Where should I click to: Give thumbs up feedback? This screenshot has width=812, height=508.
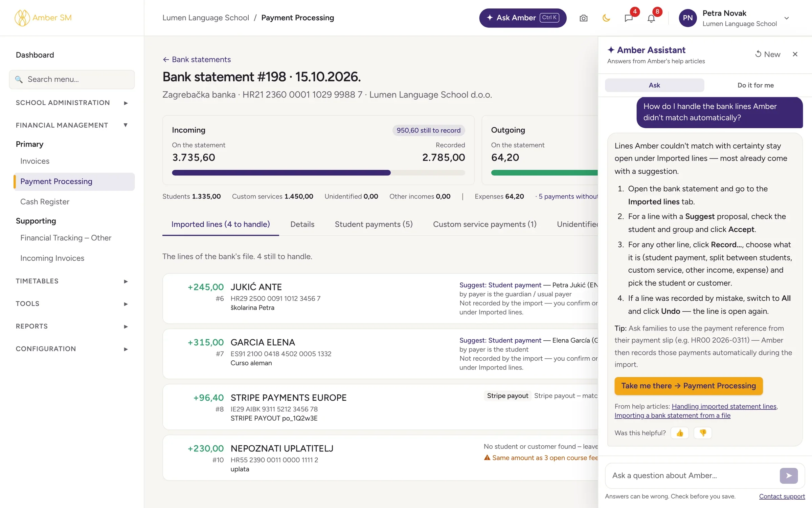tap(680, 433)
